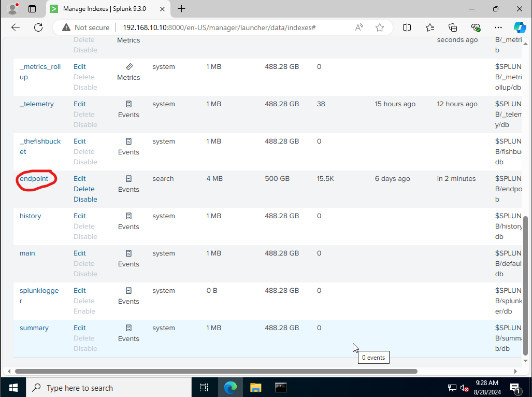
Task: Open the splunklogger index link
Action: point(39,295)
